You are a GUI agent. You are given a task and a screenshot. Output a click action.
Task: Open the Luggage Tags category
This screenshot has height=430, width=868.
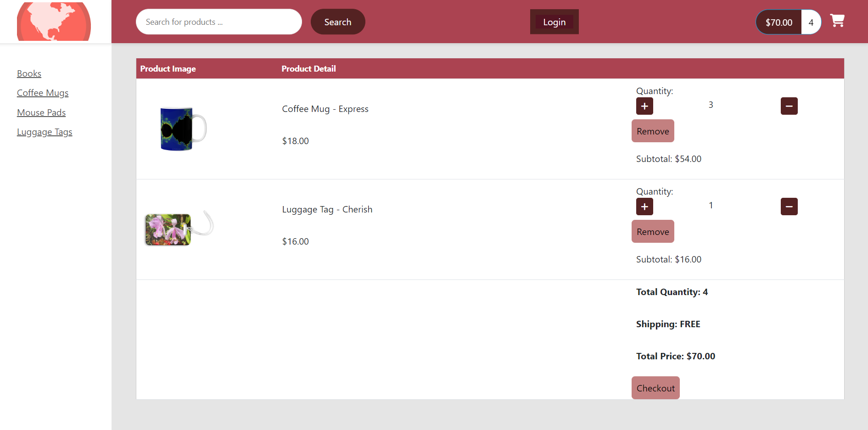click(45, 132)
